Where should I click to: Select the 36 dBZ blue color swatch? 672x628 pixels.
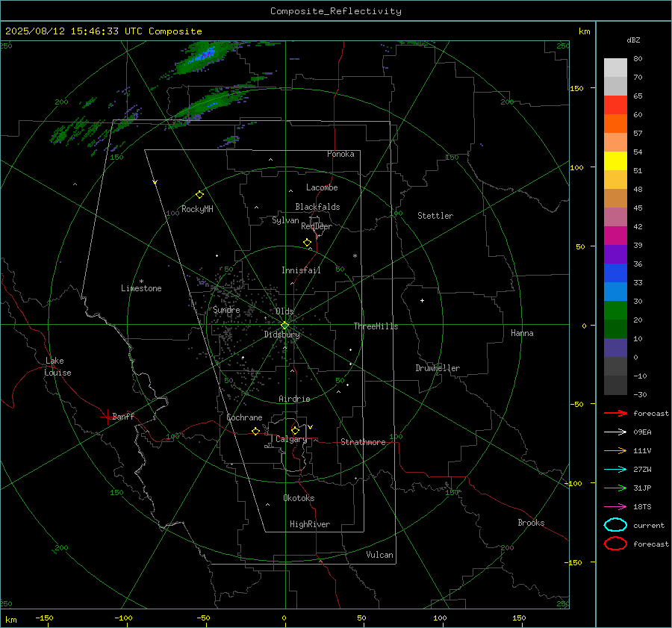coord(615,273)
